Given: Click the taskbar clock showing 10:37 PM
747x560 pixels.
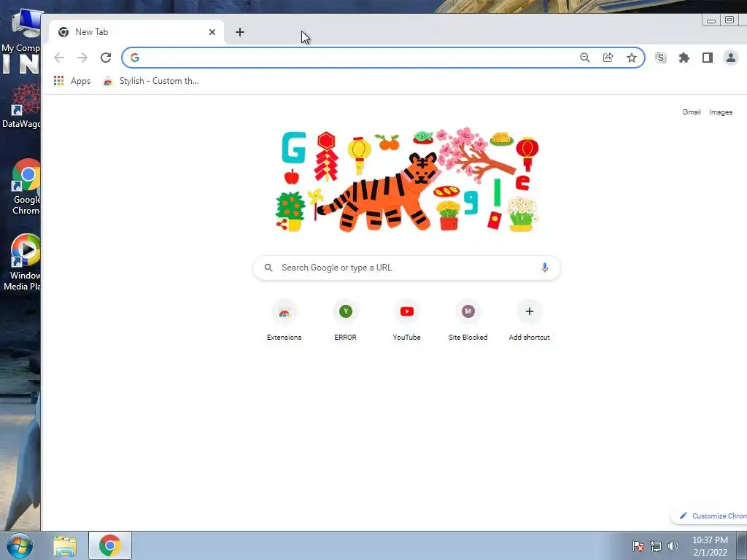Looking at the screenshot, I should click(x=710, y=546).
